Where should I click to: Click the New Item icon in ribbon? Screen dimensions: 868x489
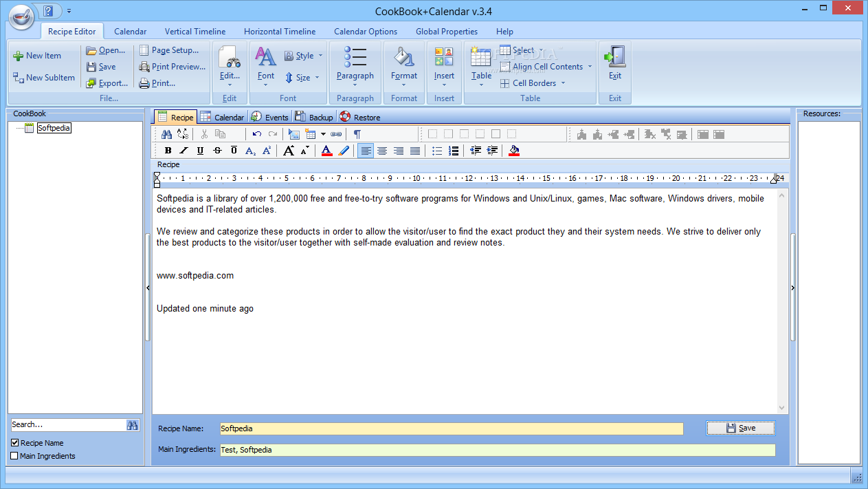(19, 56)
